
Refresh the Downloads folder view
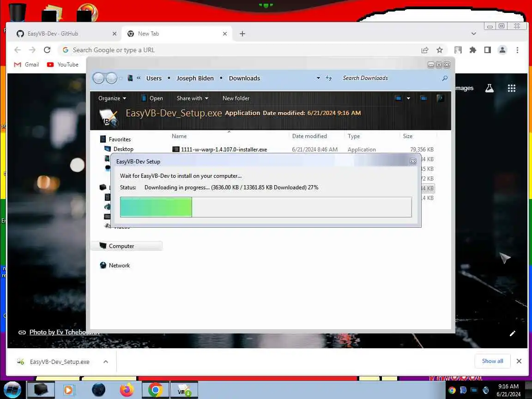328,78
